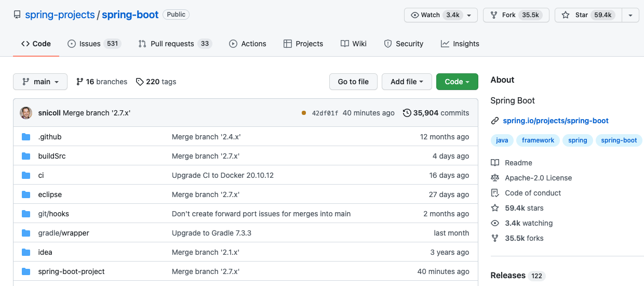
Task: Fork the spring-boot repository
Action: (x=516, y=15)
